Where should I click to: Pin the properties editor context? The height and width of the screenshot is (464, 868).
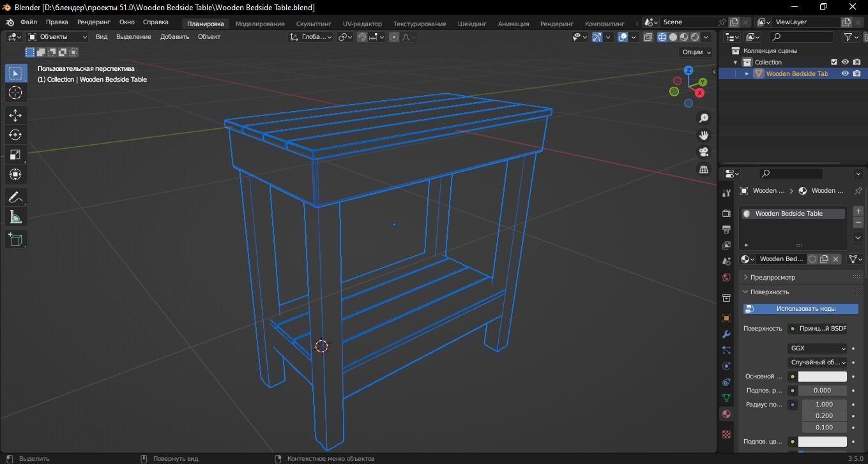click(858, 190)
